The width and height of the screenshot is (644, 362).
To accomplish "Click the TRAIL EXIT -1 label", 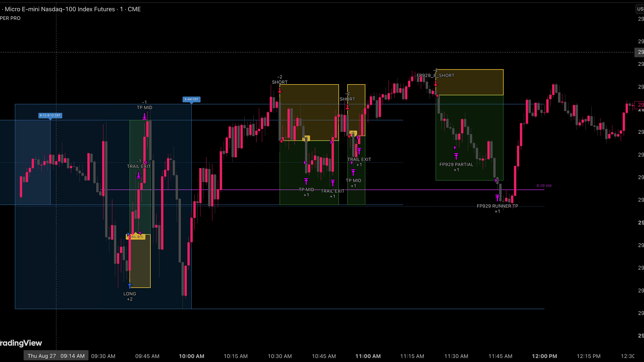I will (x=139, y=164).
